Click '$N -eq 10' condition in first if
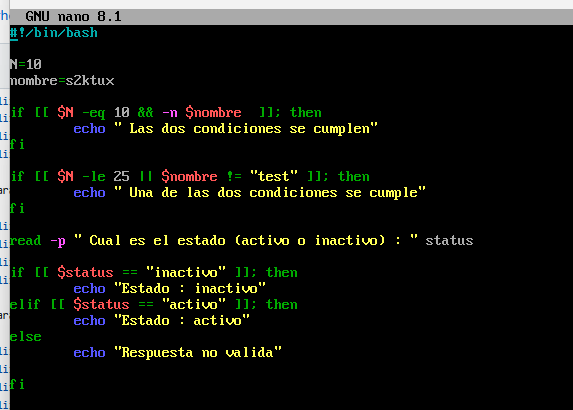 pyautogui.click(x=93, y=113)
